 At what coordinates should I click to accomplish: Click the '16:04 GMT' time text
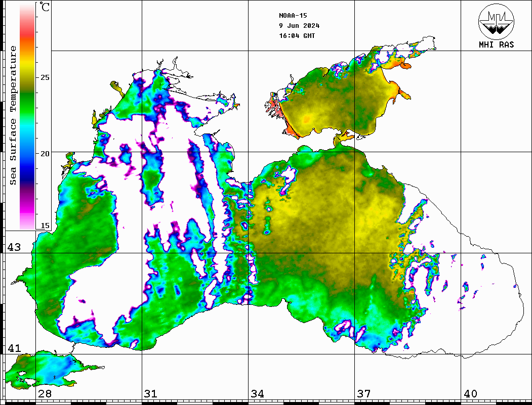pos(297,35)
